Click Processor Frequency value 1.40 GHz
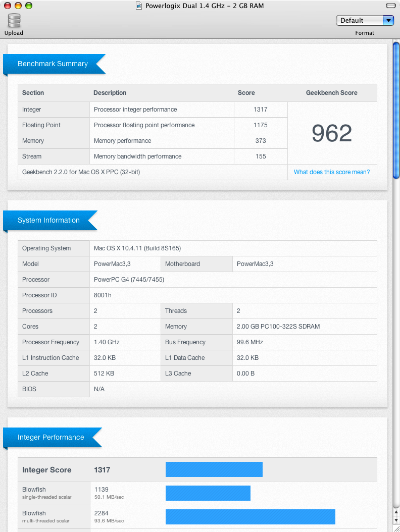 point(107,342)
